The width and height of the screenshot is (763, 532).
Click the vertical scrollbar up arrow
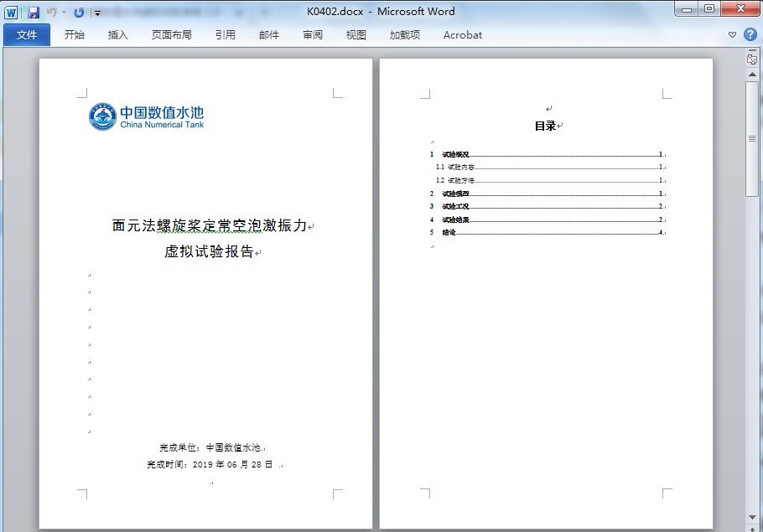tap(752, 74)
